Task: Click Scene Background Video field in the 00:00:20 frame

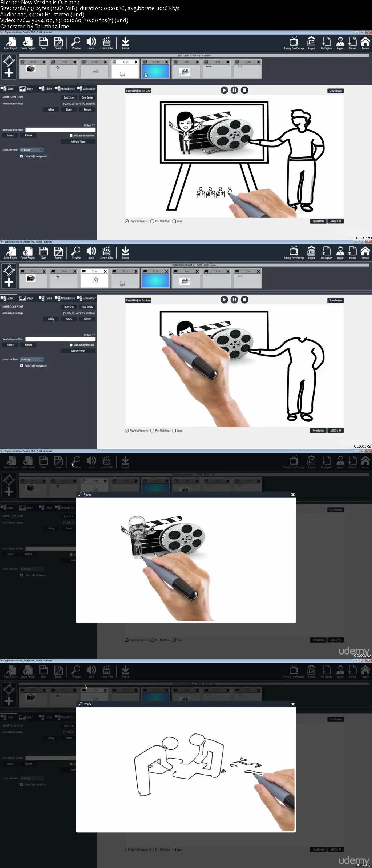Action: [60, 130]
